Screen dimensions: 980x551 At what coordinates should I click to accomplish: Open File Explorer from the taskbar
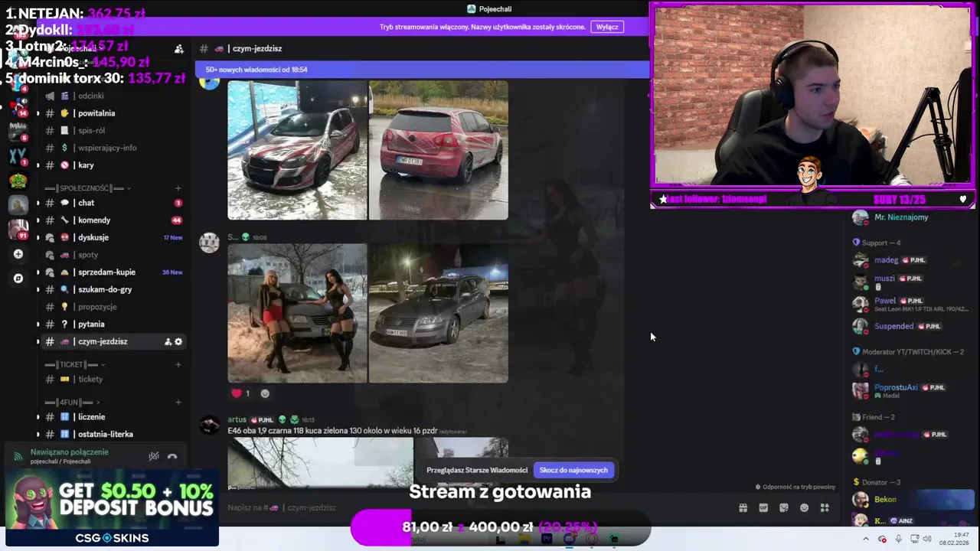[x=524, y=540]
